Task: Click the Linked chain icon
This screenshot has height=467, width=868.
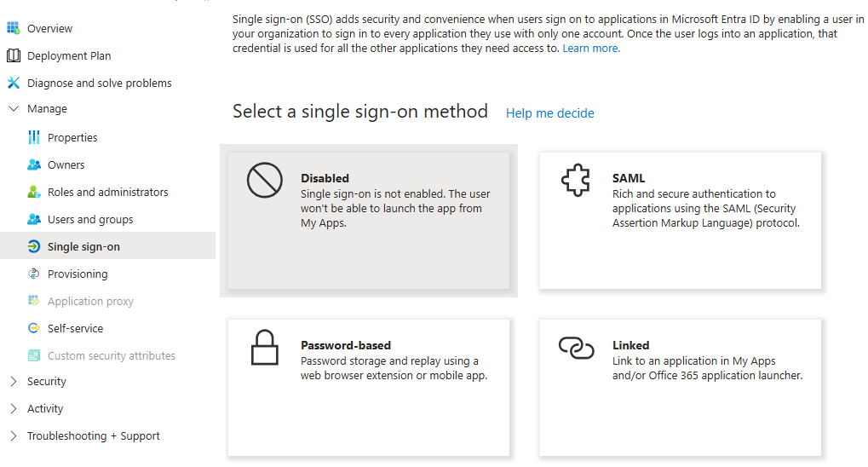Action: [x=576, y=347]
